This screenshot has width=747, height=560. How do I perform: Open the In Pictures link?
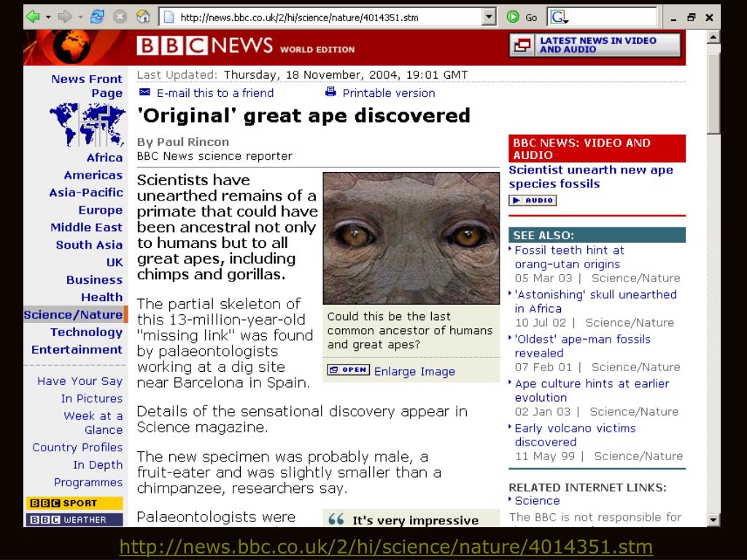[92, 399]
